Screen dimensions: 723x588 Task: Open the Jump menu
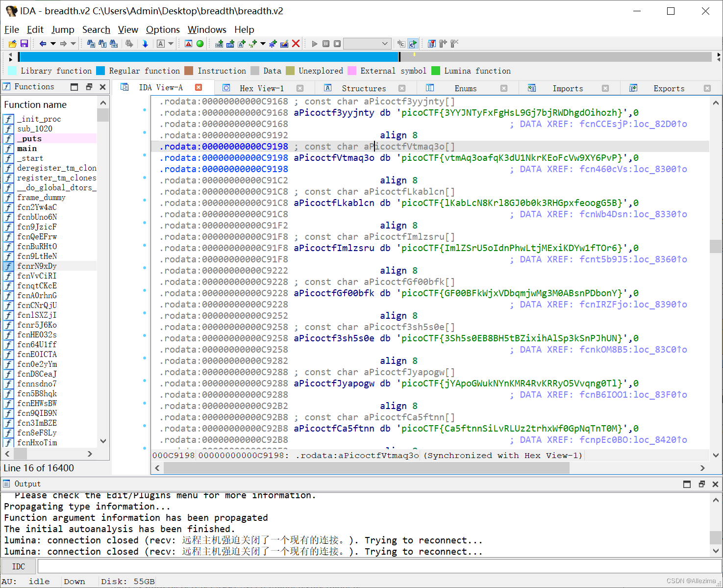(x=63, y=29)
